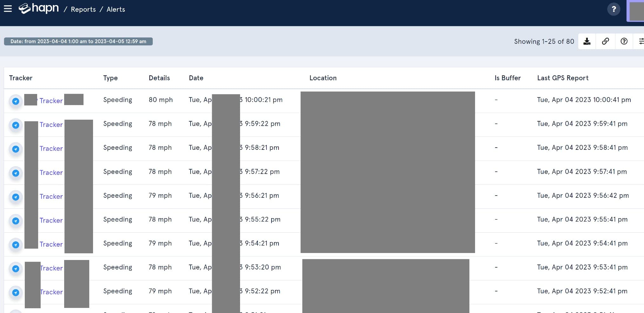Screen dimensions: 644x313
Task: Sort by Tracker column header
Action: (21, 78)
